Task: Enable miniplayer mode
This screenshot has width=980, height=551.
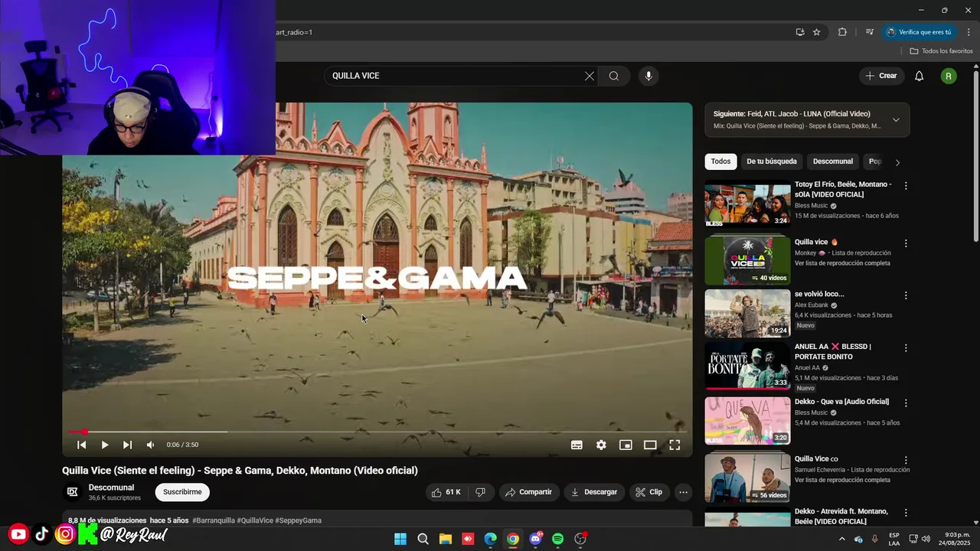Action: (x=626, y=445)
